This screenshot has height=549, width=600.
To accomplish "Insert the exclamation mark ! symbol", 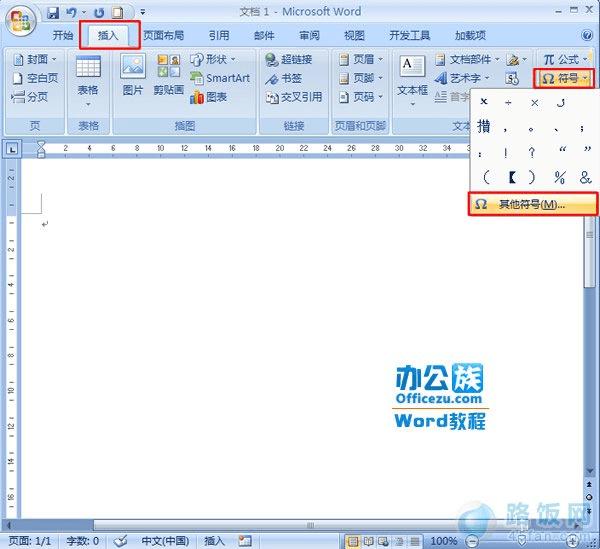I will pyautogui.click(x=506, y=153).
